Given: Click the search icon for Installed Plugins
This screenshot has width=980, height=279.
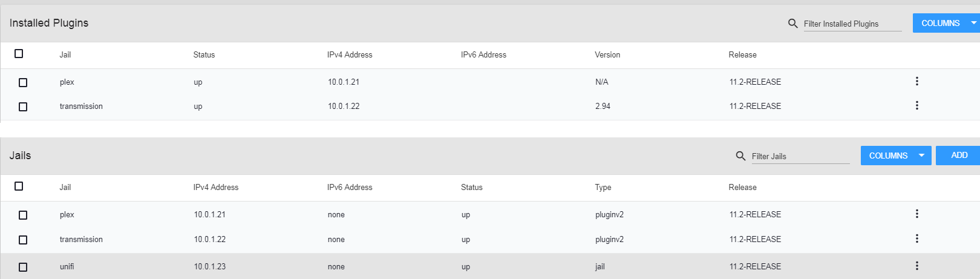Looking at the screenshot, I should tap(792, 24).
